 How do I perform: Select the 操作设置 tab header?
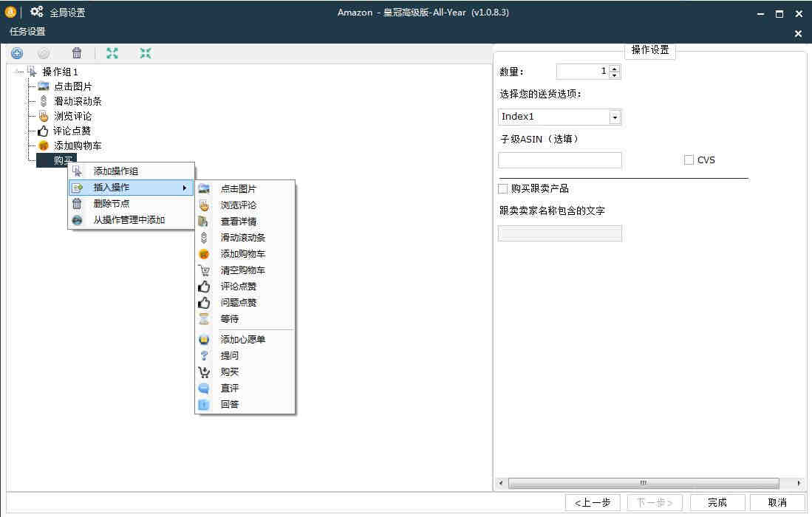pos(650,50)
